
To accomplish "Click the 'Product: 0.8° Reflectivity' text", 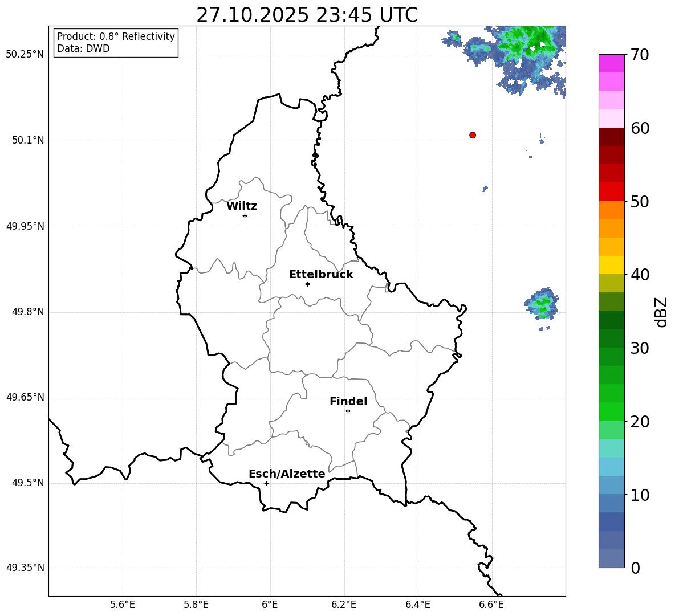I will (x=116, y=36).
